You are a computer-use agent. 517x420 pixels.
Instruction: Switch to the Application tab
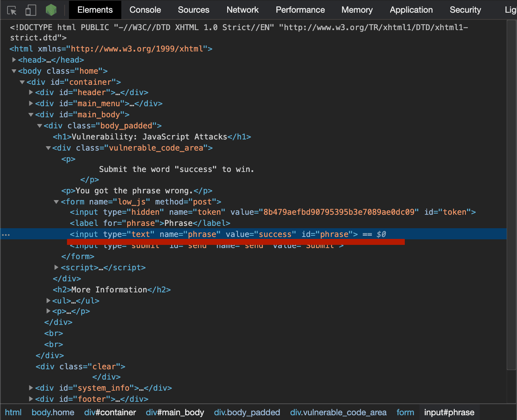click(x=411, y=10)
